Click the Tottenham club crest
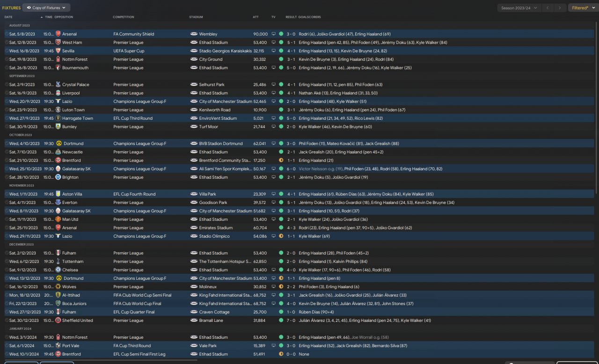Image resolution: width=599 pixels, height=364 pixels. [x=58, y=262]
